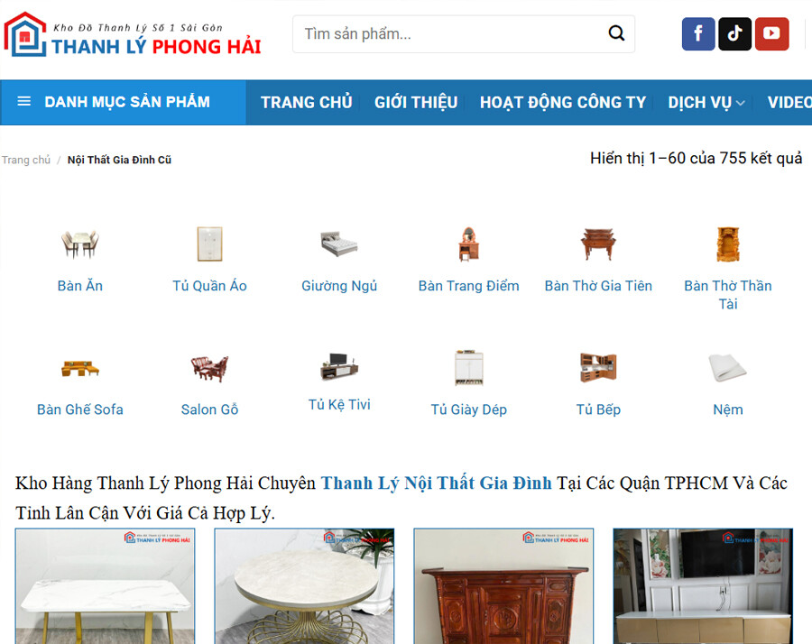The width and height of the screenshot is (812, 644).
Task: Open the round marble table product thumbnail
Action: 305,586
